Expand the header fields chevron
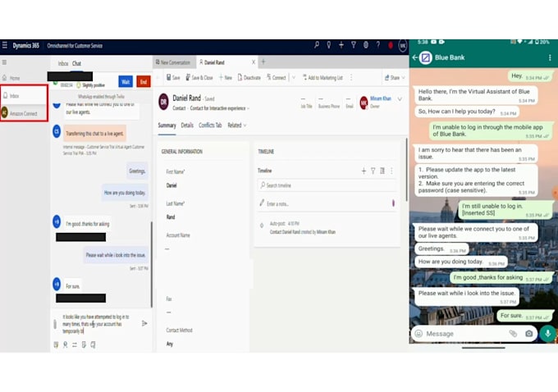This screenshot has width=558, height=392. tap(400, 99)
